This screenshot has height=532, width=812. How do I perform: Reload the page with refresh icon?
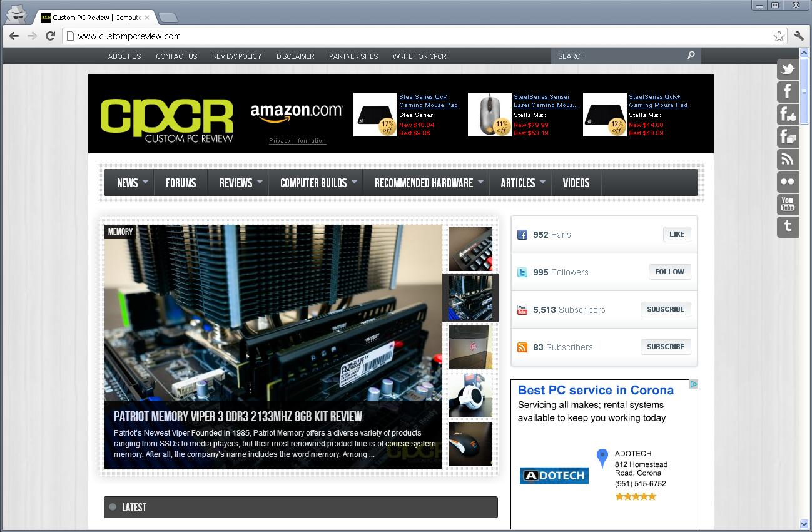51,36
